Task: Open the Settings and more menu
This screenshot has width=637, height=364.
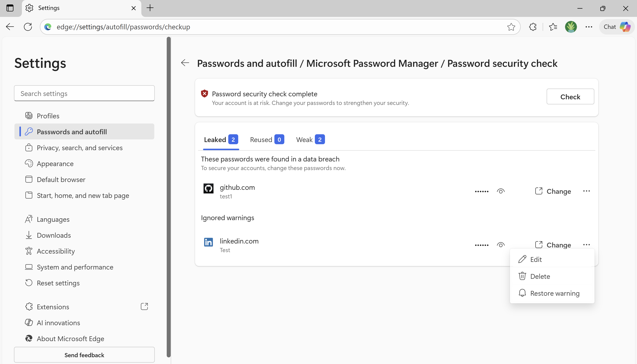Action: pyautogui.click(x=589, y=27)
